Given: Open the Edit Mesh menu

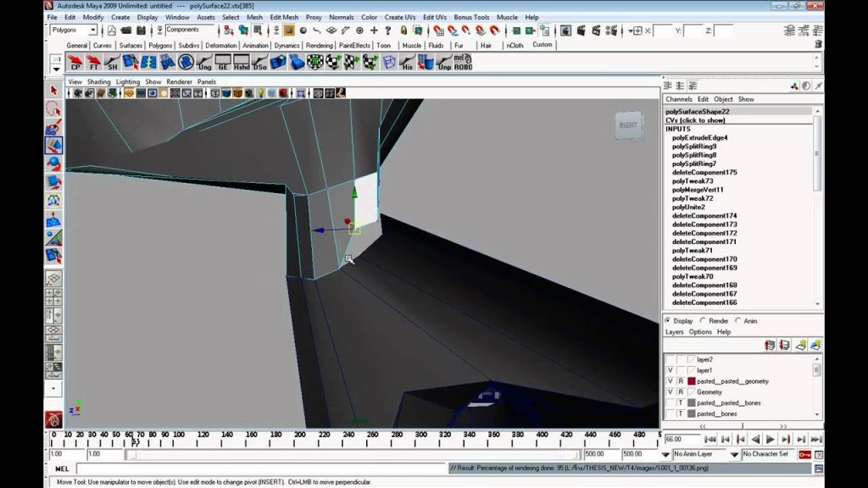Looking at the screenshot, I should pyautogui.click(x=284, y=17).
